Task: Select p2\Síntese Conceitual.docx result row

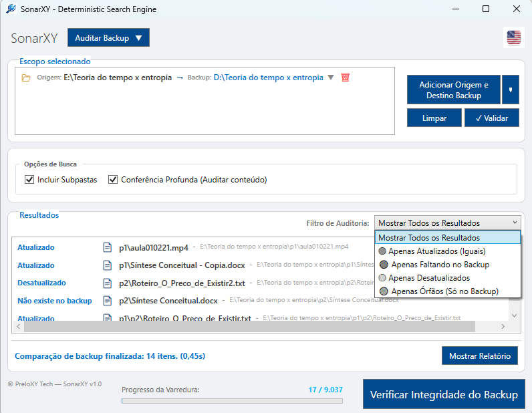Action: point(260,301)
